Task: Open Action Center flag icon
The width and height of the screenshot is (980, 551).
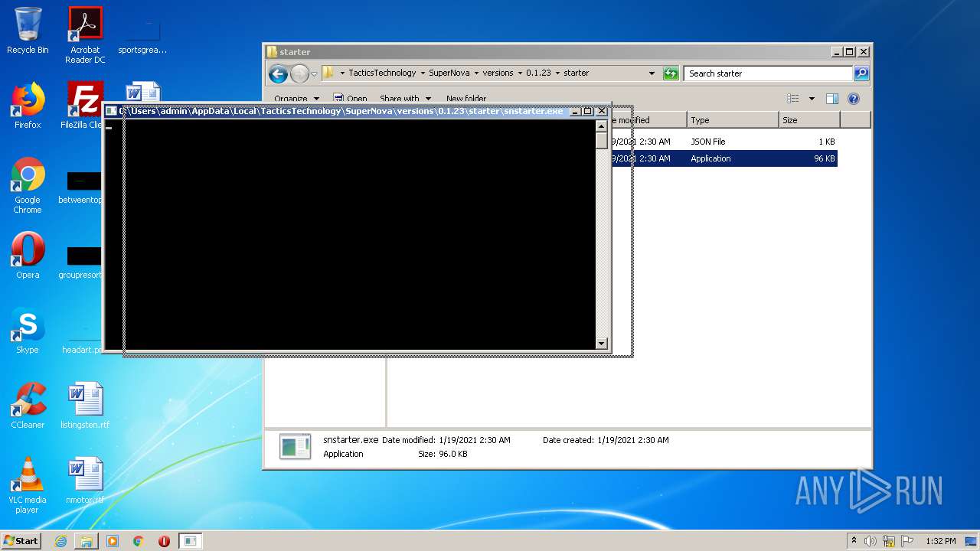Action: [907, 541]
